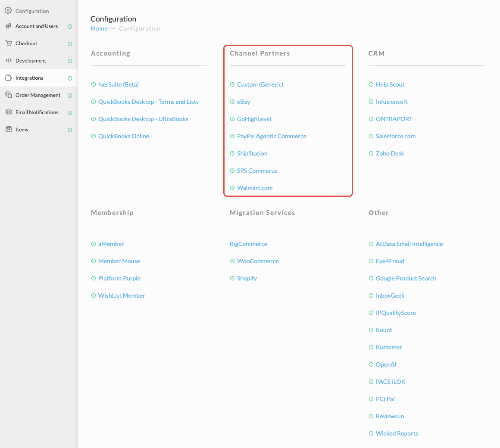This screenshot has width=500, height=448.
Task: Click info icon before Help Scout
Action: (x=371, y=84)
